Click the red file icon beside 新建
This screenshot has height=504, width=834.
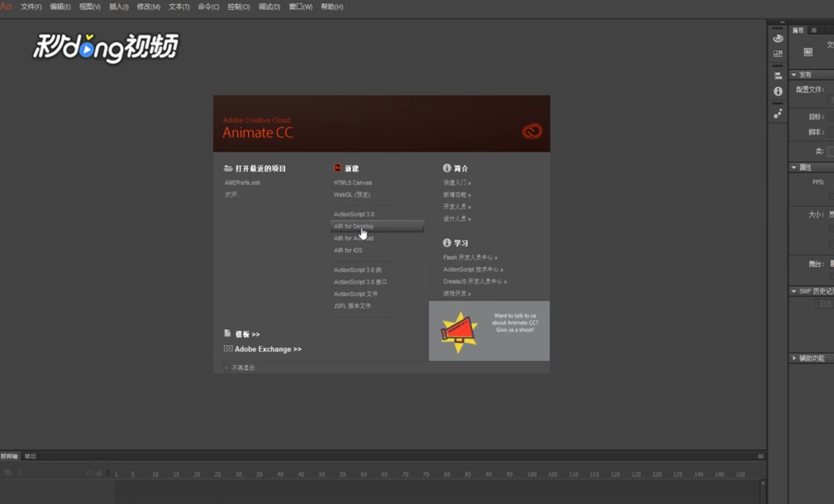[x=338, y=168]
